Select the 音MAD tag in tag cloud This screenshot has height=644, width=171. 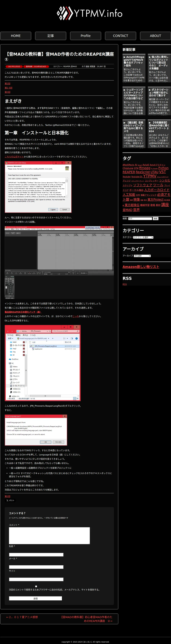(127, 210)
